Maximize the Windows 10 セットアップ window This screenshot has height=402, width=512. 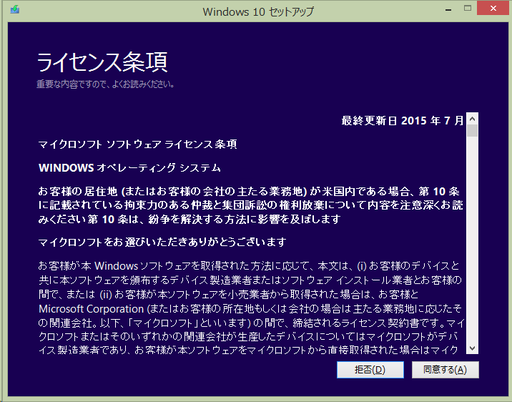[468, 8]
